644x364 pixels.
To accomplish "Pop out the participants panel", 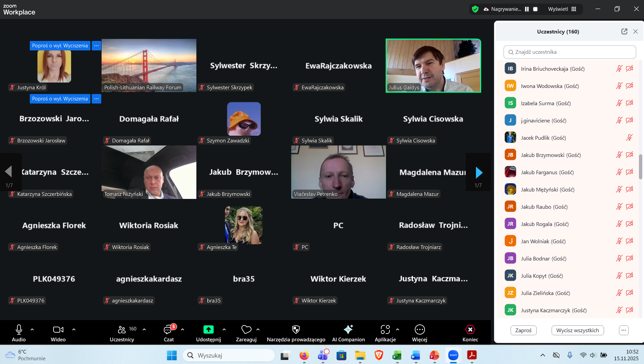I will coord(624,31).
